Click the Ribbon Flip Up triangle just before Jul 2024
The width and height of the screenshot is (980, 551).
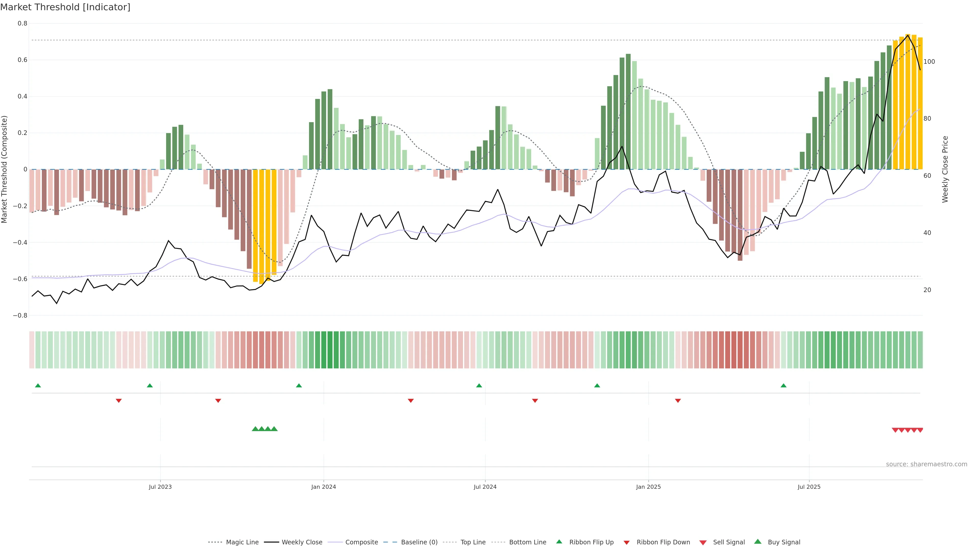[479, 386]
